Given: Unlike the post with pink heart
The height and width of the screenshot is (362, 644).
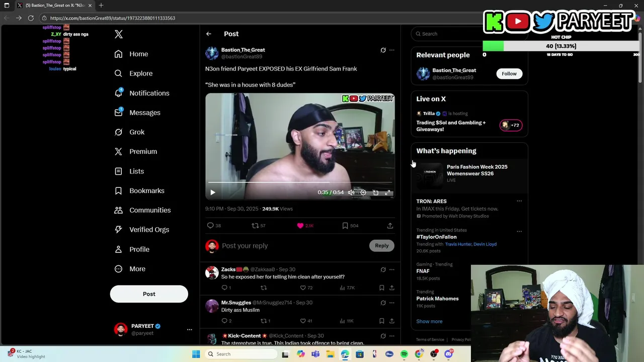Looking at the screenshot, I should tap(300, 226).
